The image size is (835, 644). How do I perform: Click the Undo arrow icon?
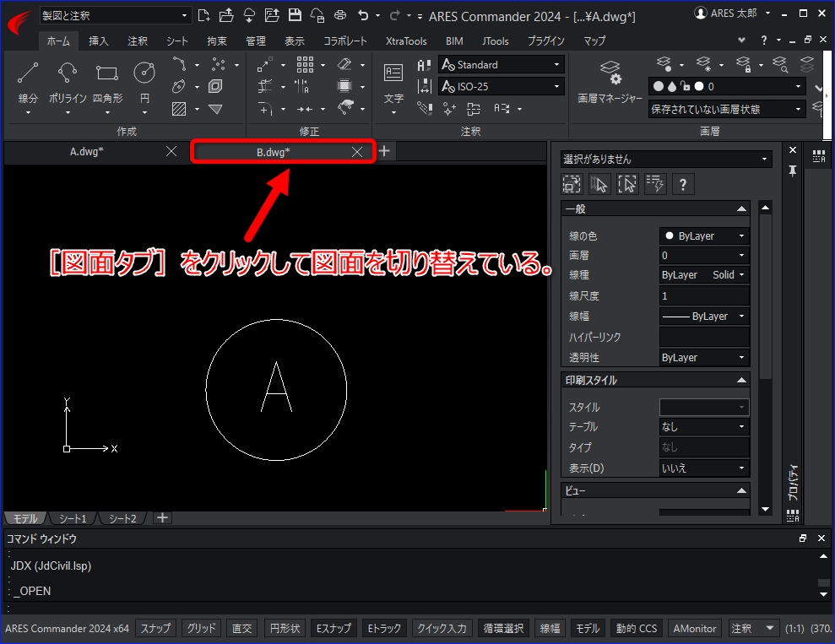pyautogui.click(x=363, y=15)
